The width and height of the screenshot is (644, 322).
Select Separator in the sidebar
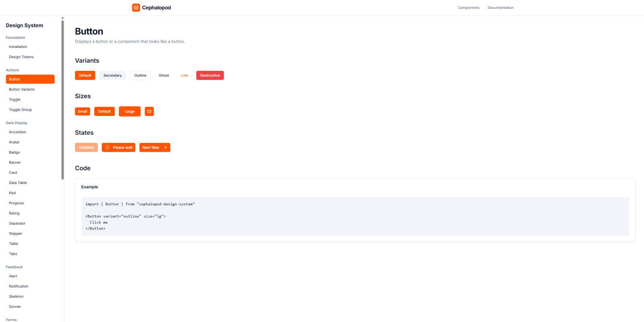(x=30, y=223)
